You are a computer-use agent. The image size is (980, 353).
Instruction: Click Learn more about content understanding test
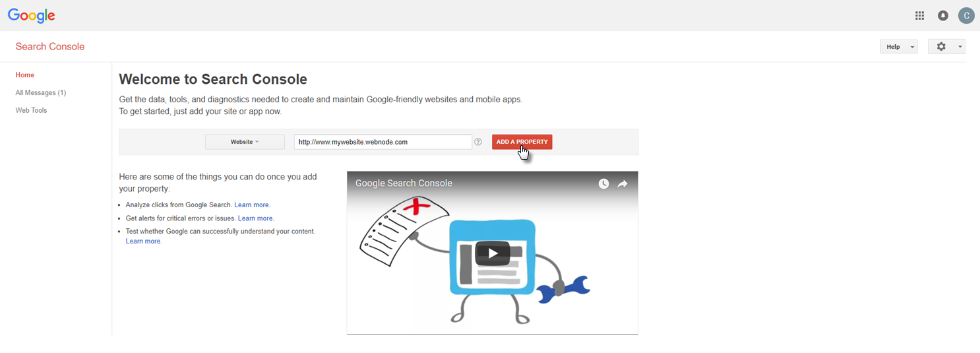click(144, 241)
